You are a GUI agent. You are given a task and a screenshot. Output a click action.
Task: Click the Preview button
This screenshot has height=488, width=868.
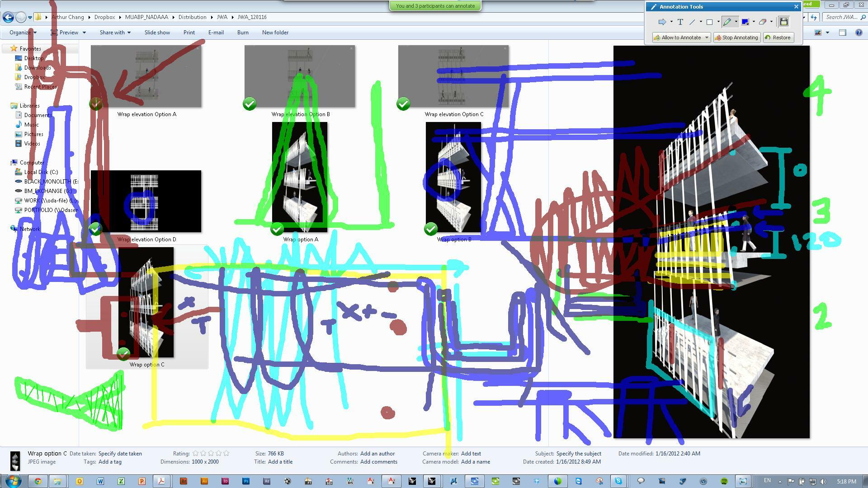click(x=65, y=33)
